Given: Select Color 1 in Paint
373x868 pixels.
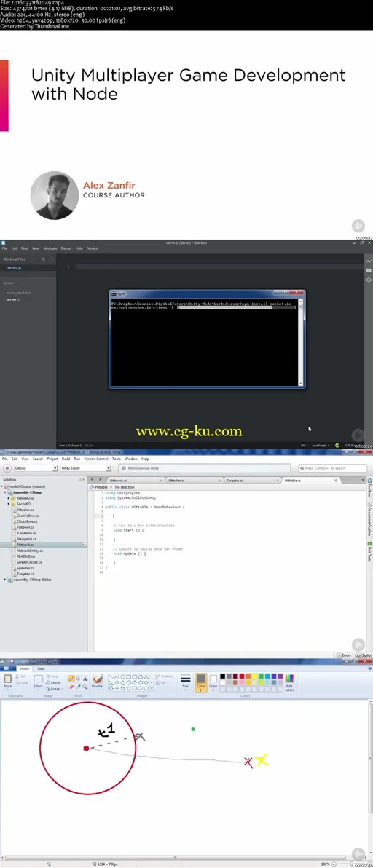Looking at the screenshot, I should tap(201, 682).
